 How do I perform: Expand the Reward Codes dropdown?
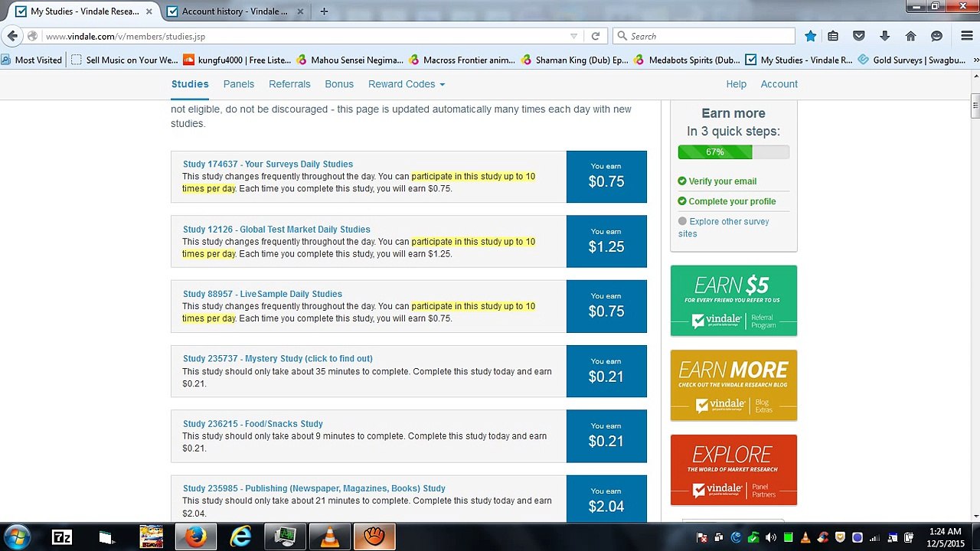pyautogui.click(x=407, y=84)
